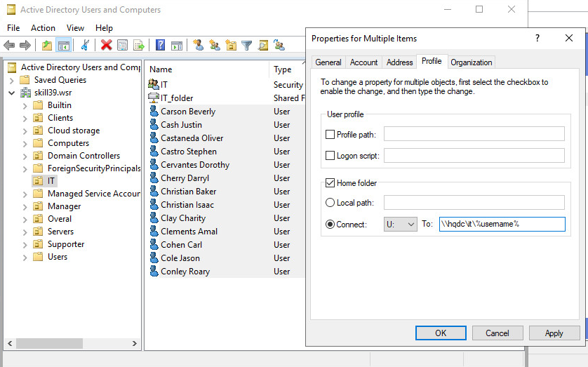This screenshot has height=367, width=588.
Task: Click the Forward arrow in toolbar
Action: [x=25, y=46]
